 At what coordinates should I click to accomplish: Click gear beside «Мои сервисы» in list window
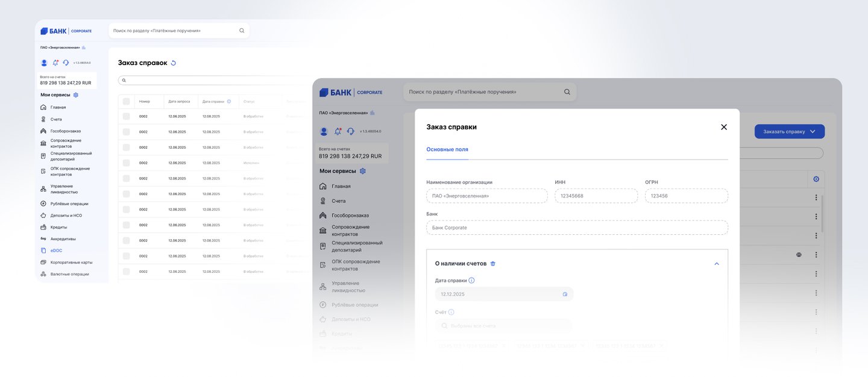pyautogui.click(x=76, y=95)
